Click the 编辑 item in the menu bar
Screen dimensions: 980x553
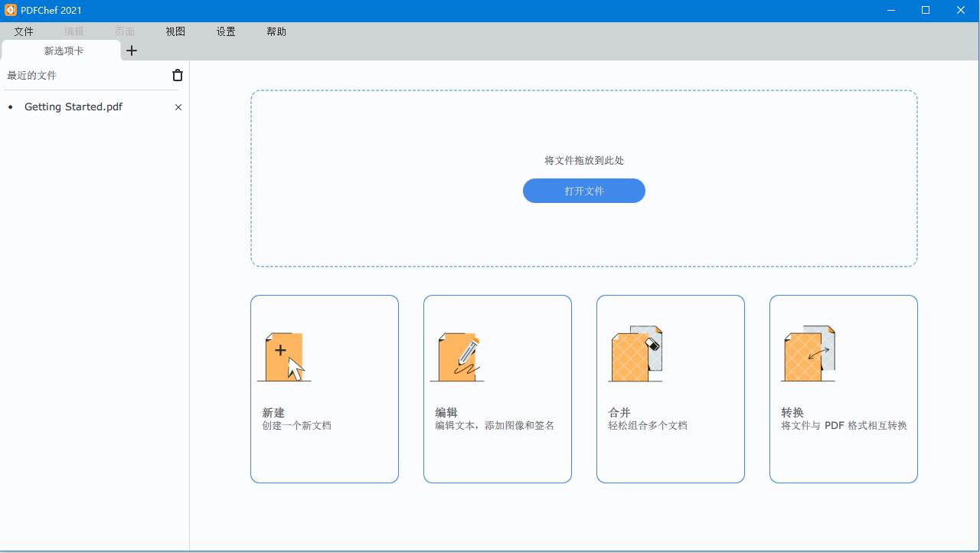click(74, 31)
